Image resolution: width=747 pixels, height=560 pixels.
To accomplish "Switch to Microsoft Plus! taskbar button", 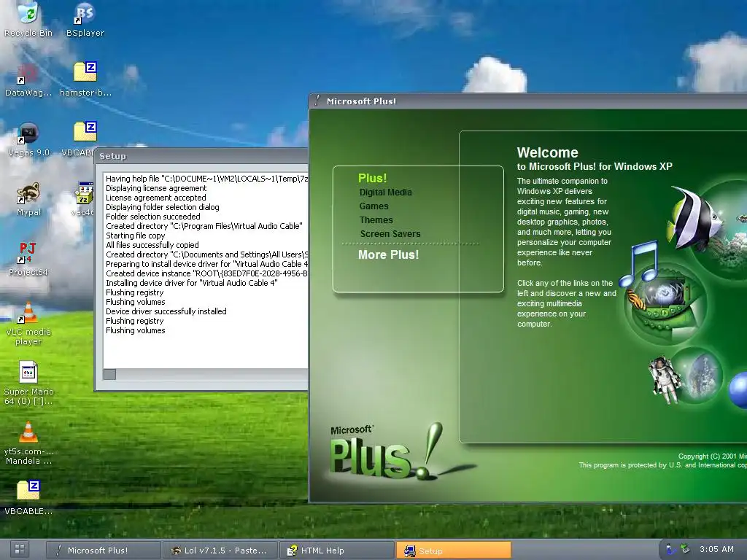I will click(104, 551).
